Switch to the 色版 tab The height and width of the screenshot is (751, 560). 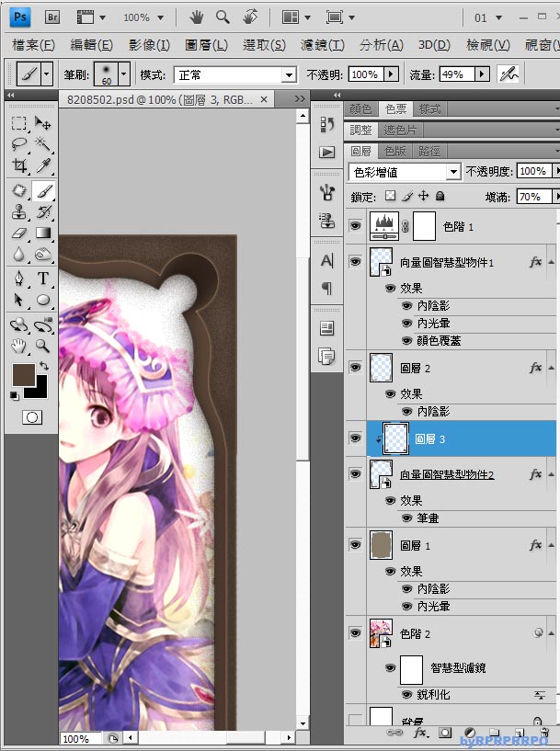tap(394, 152)
